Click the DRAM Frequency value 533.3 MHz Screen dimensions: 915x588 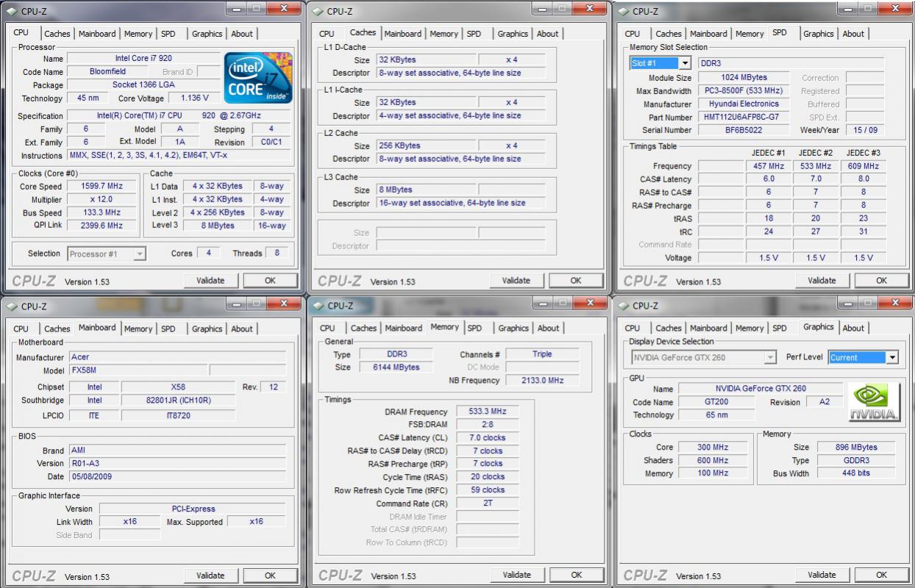tap(487, 412)
